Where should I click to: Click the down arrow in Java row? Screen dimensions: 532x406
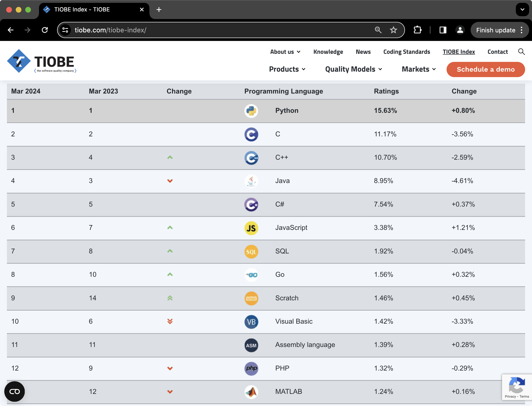[170, 181]
